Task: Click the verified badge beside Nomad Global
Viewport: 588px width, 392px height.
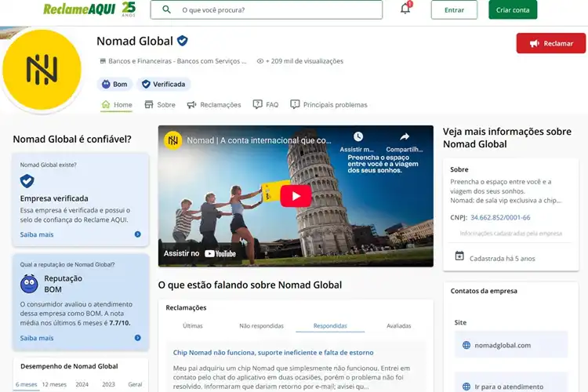Action: 183,41
